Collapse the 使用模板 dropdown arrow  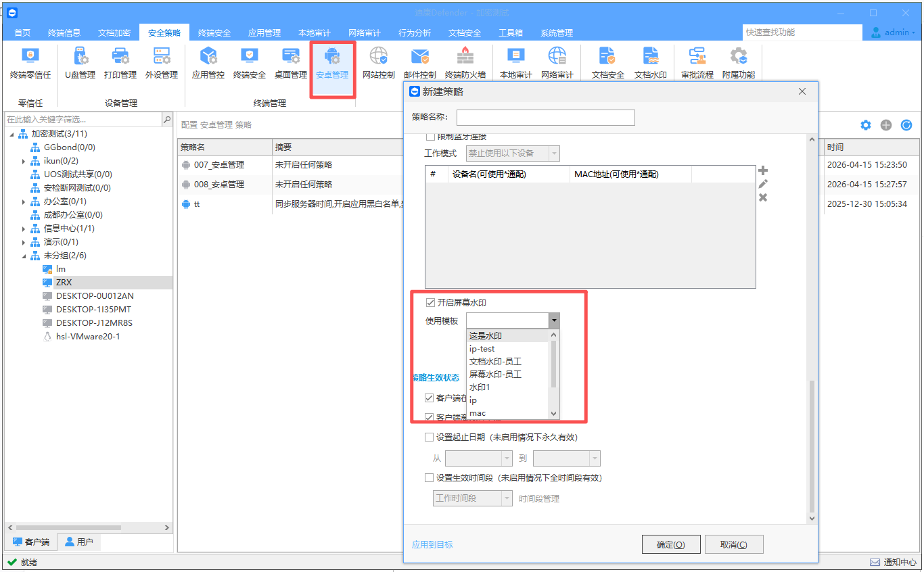click(554, 320)
